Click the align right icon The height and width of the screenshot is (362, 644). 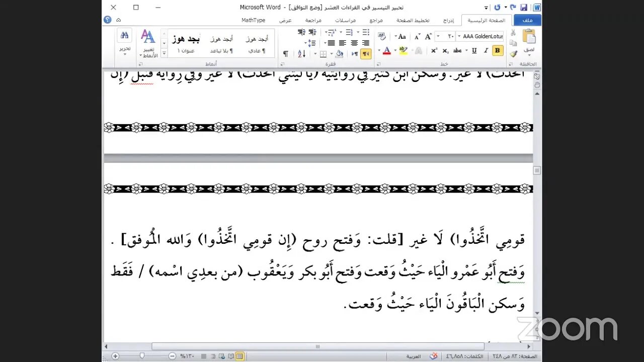pyautogui.click(x=366, y=43)
